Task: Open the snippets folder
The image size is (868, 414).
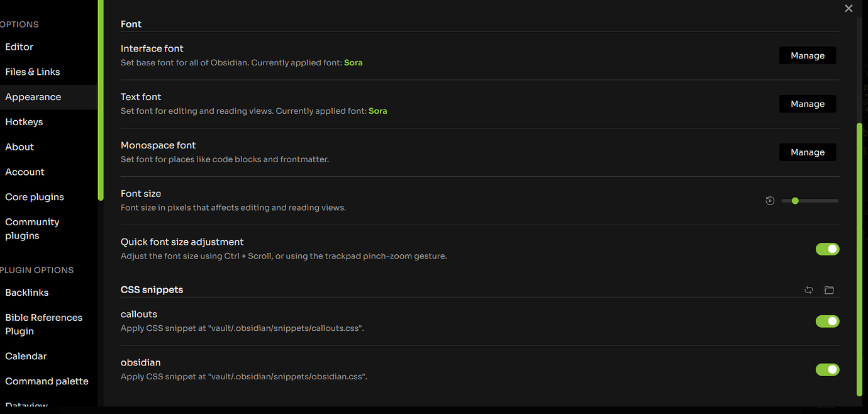Action: coord(829,290)
